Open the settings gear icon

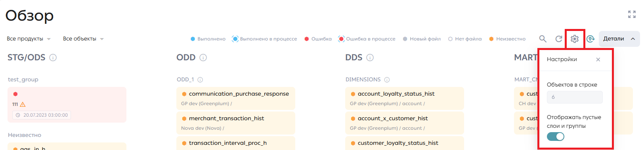[x=575, y=39]
